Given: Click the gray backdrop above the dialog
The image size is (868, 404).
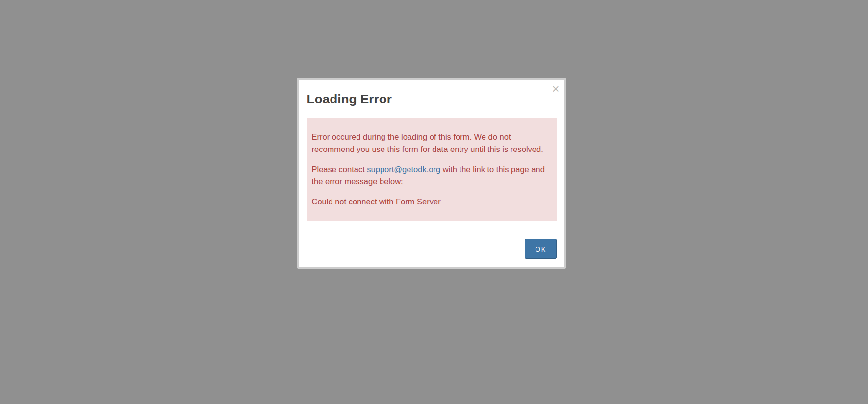Looking at the screenshot, I should [432, 39].
